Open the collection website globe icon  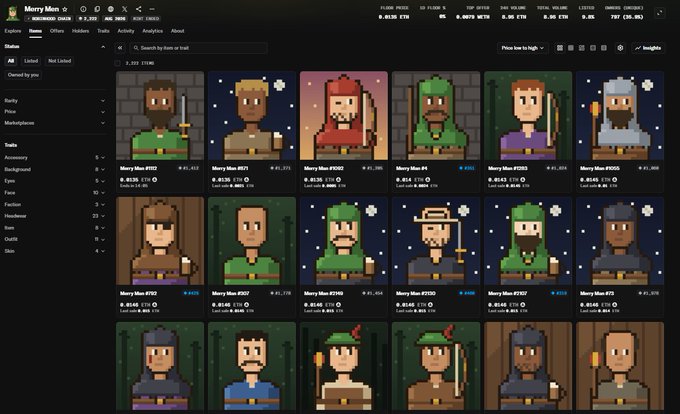point(111,9)
